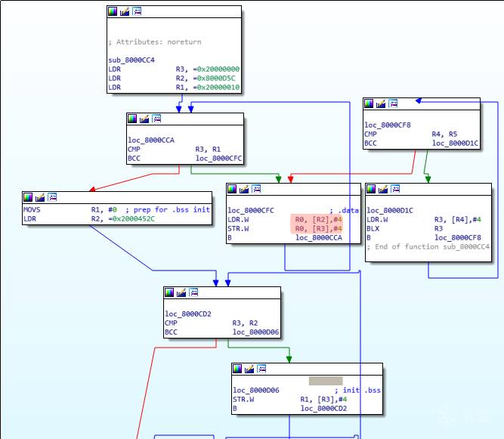Click the BLX R3 instruction
The width and height of the screenshot is (504, 439).
pyautogui.click(x=405, y=228)
